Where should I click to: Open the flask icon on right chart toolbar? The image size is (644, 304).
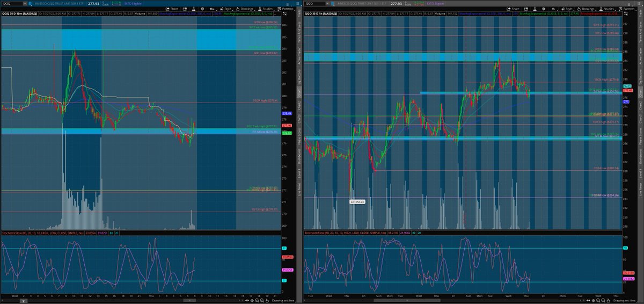(535, 9)
